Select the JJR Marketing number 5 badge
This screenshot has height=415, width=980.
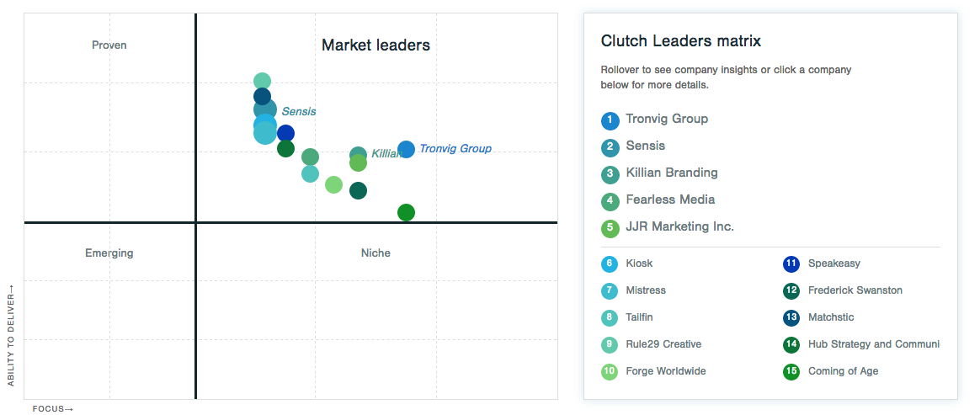610,228
